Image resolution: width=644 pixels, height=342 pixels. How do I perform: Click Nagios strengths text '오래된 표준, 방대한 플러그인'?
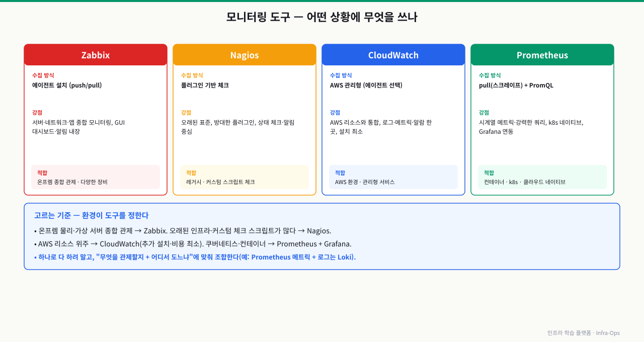tap(219, 122)
